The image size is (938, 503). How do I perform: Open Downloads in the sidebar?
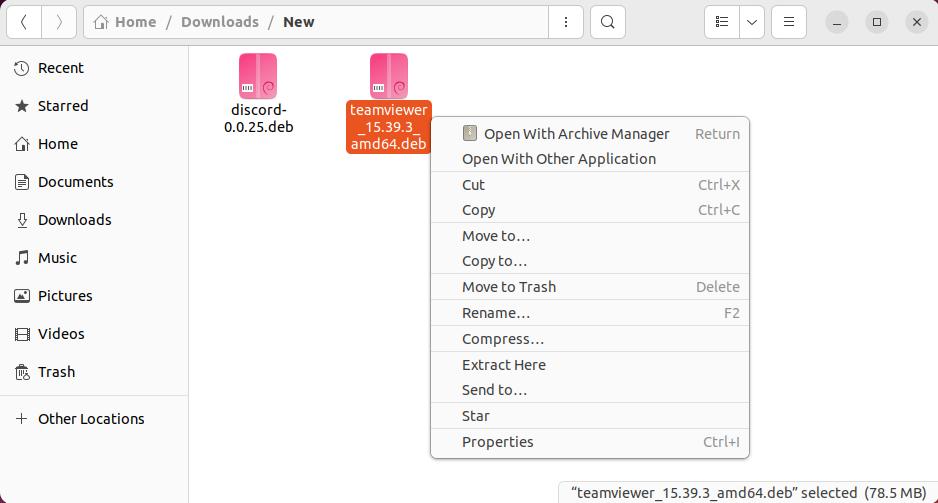tap(94, 220)
